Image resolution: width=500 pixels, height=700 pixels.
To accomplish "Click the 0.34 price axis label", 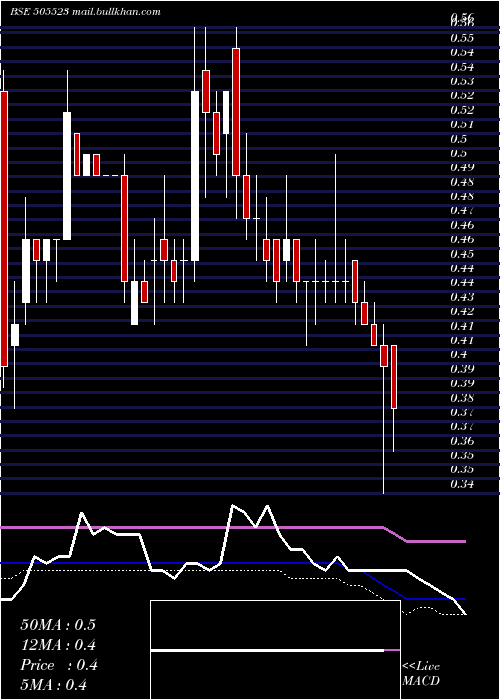I will point(462,484).
